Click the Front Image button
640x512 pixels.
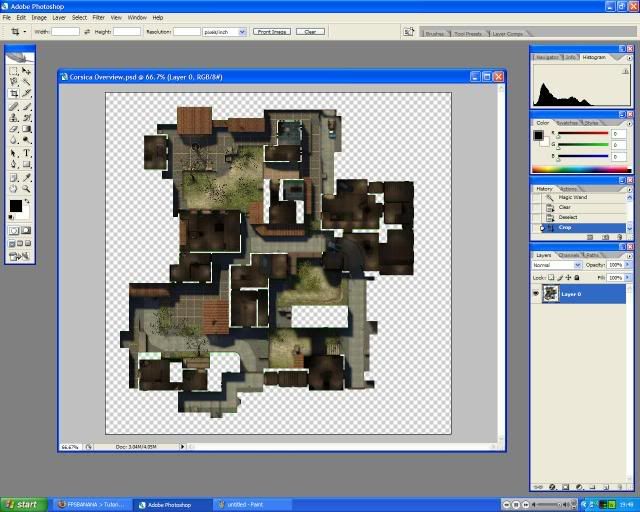pos(272,32)
